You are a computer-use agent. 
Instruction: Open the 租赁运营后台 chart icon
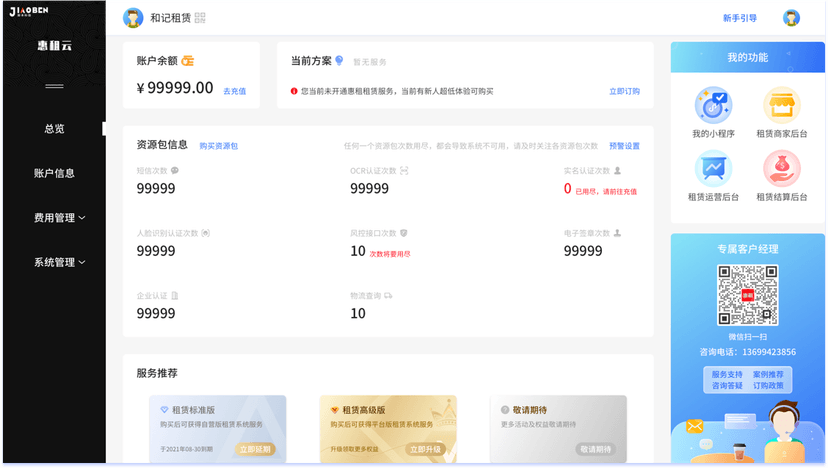pyautogui.click(x=713, y=169)
